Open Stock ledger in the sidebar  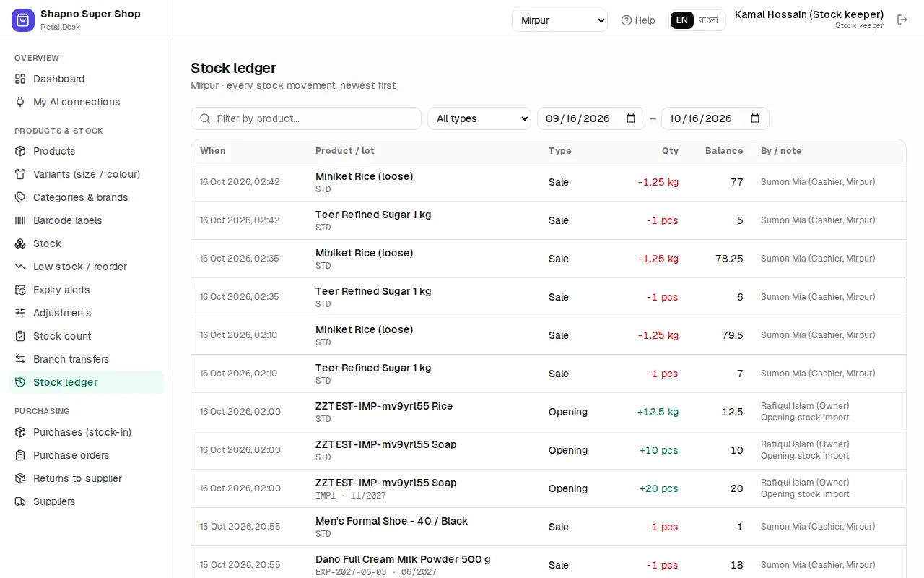[x=87, y=382]
